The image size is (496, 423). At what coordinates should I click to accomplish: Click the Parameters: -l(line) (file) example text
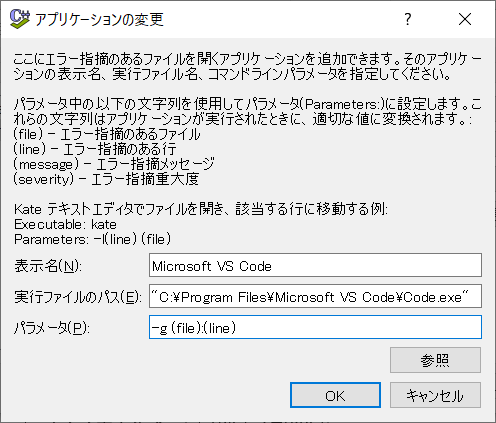[92, 239]
